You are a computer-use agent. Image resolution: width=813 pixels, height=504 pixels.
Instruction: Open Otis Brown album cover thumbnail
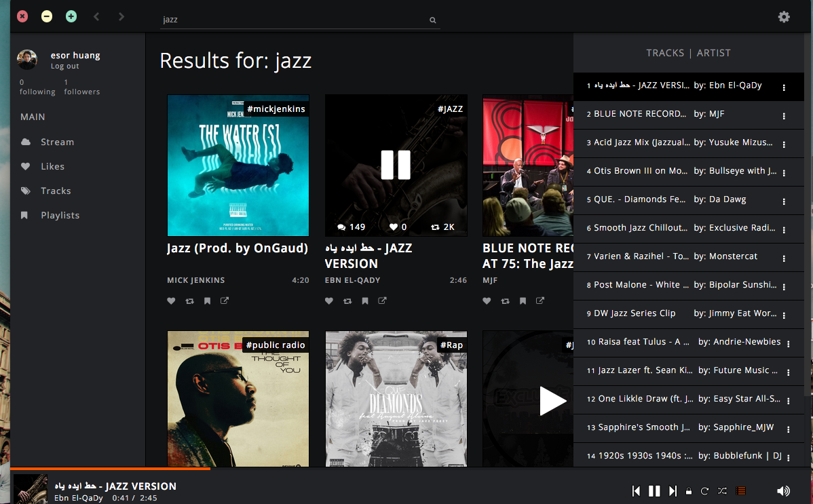(x=238, y=399)
